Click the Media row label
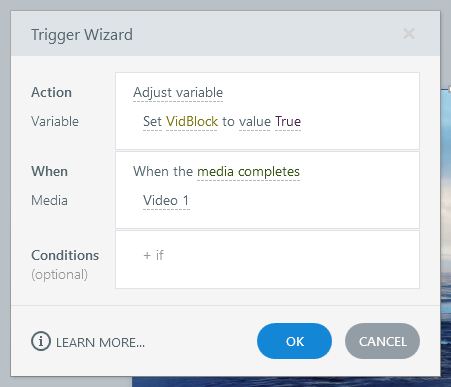451x387 pixels. (49, 200)
